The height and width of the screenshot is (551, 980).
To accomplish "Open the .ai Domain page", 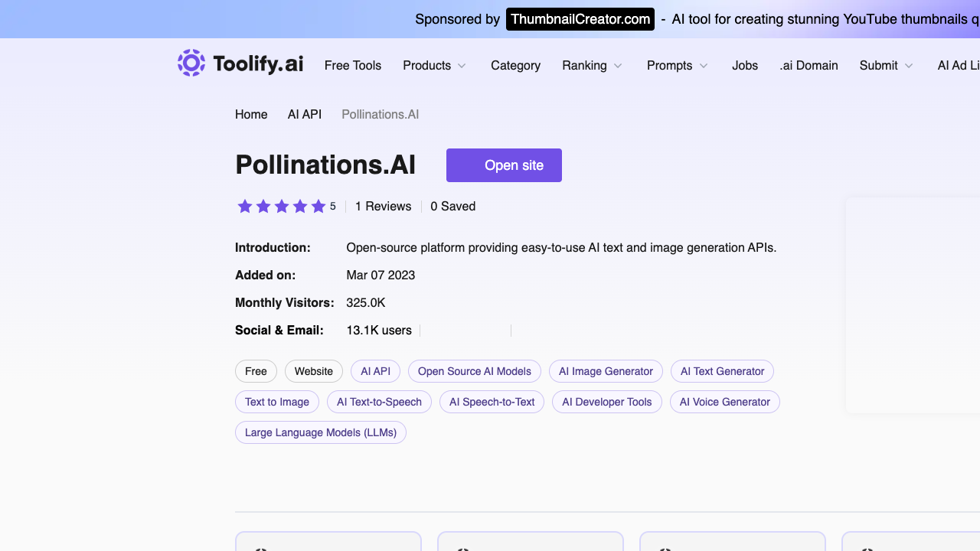I will point(808,66).
